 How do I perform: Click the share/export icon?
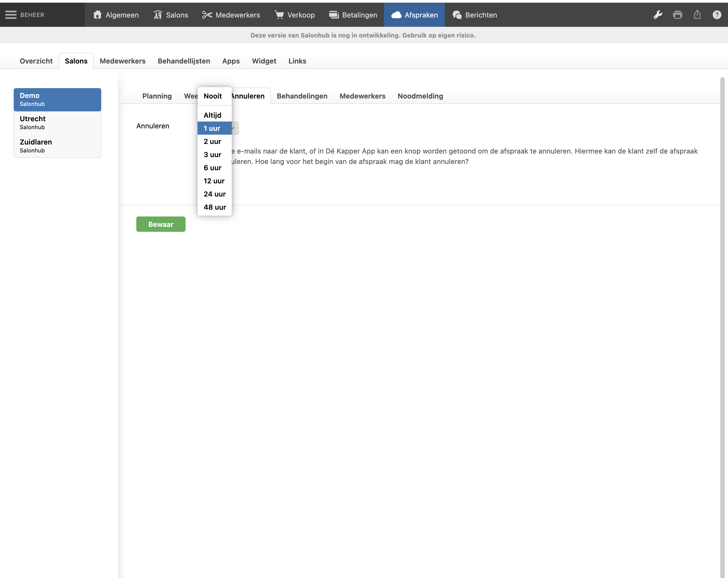697,15
